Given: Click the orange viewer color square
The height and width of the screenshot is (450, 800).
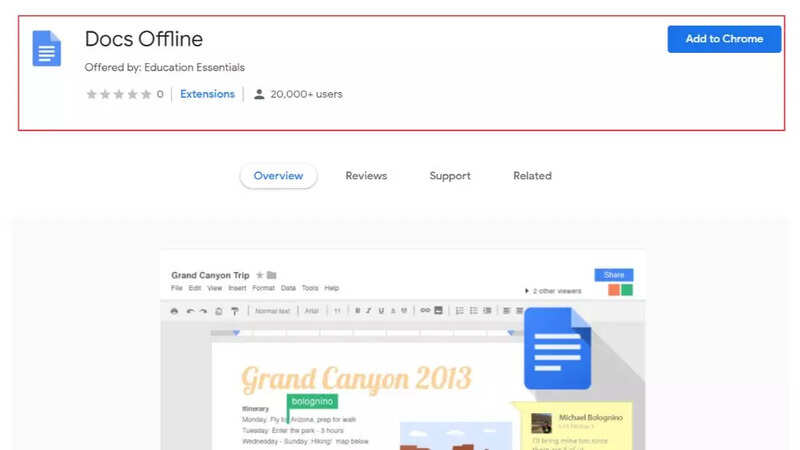Looking at the screenshot, I should click(x=614, y=290).
